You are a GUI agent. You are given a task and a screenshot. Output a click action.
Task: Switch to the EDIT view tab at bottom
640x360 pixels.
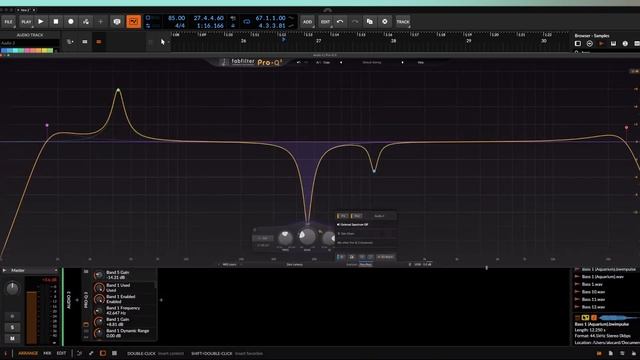[x=61, y=353]
